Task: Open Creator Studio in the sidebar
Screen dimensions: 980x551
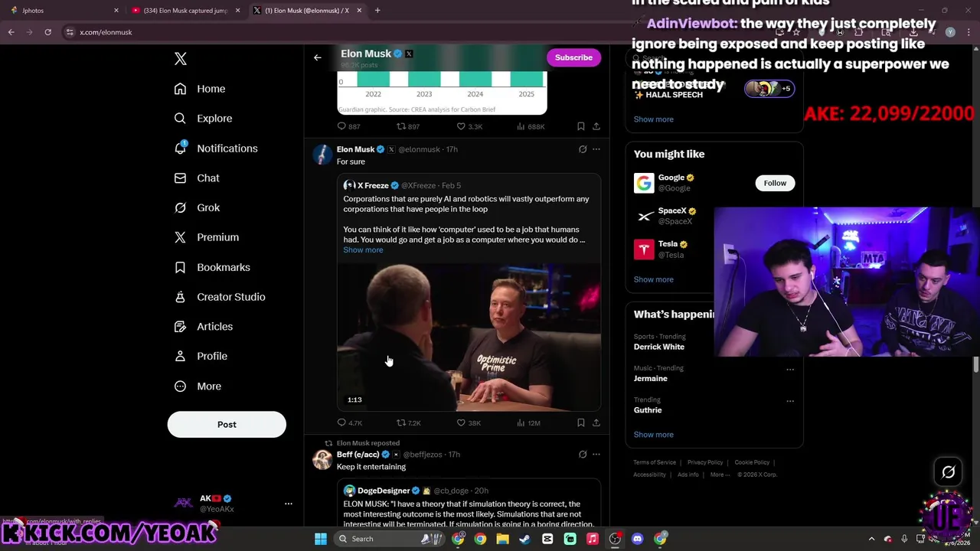Action: (220, 297)
